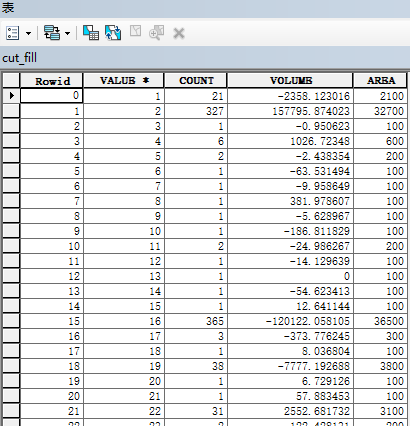Click the count cell 327
410x426 pixels.
coord(196,111)
